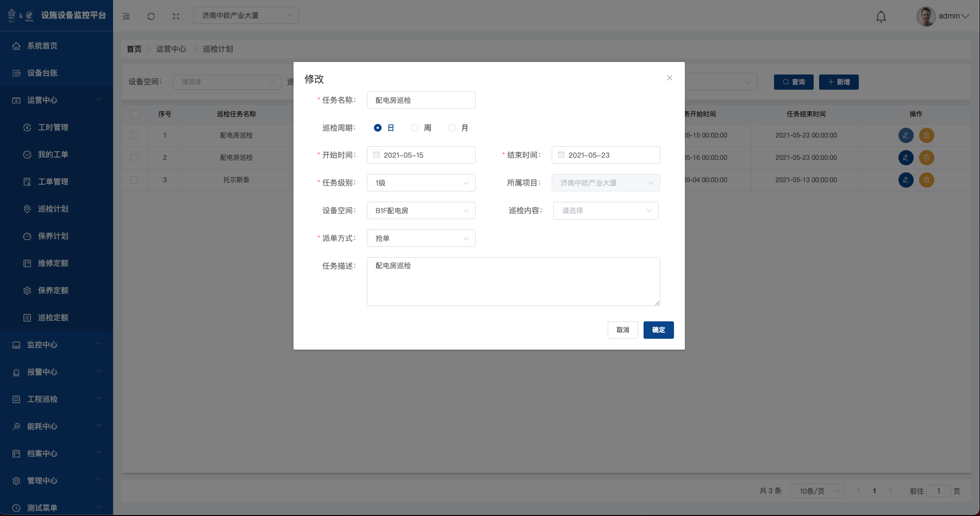Click the 确定 confirm button

tap(658, 330)
